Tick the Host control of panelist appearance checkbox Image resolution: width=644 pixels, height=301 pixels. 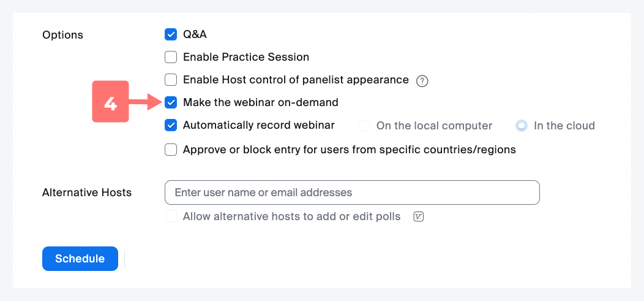pyautogui.click(x=171, y=80)
